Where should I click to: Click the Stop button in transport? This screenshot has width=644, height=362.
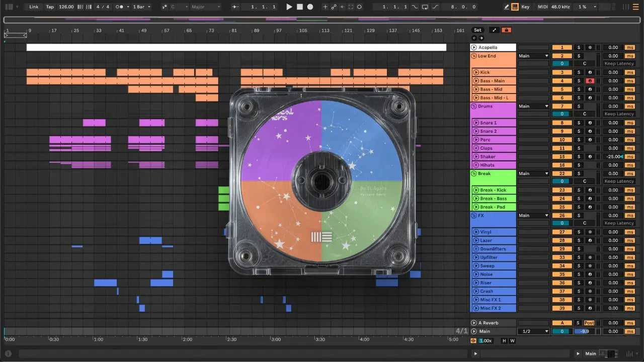[x=299, y=7]
